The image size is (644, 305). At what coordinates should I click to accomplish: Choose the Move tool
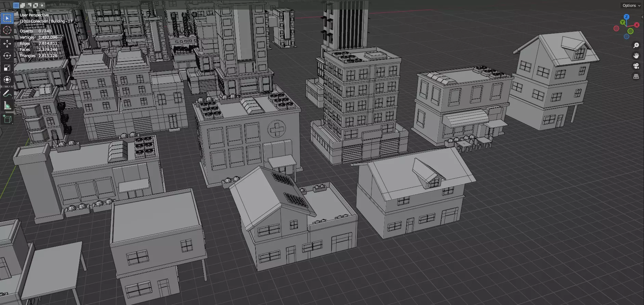[7, 44]
